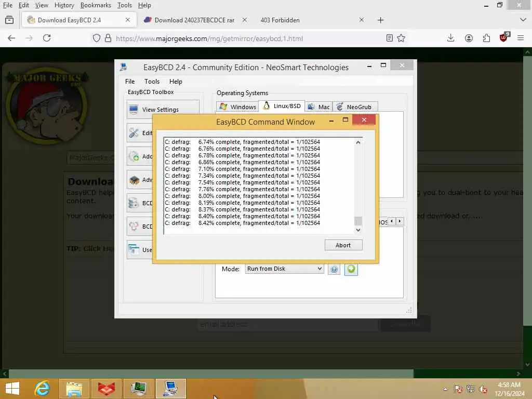532x399 pixels.
Task: Click the defrag line showing 8.42% complete
Action: click(242, 223)
